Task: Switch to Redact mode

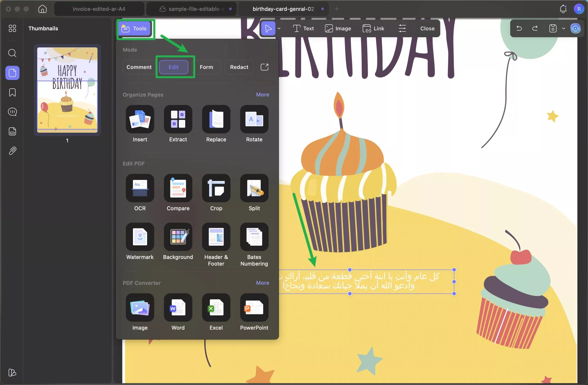Action: [239, 67]
